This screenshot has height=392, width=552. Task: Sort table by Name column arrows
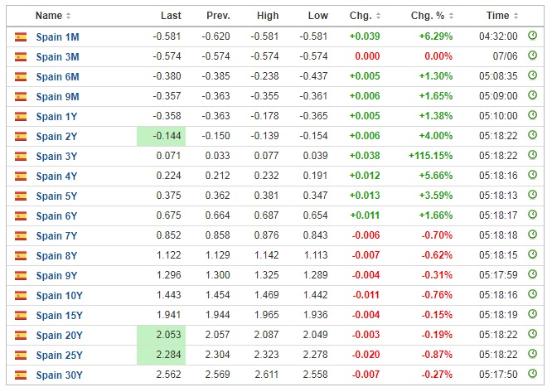pyautogui.click(x=68, y=16)
